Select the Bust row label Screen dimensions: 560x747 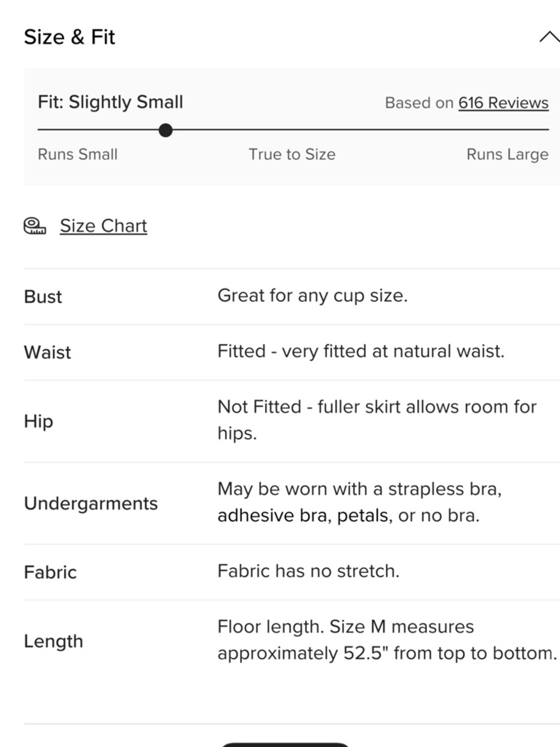43,296
